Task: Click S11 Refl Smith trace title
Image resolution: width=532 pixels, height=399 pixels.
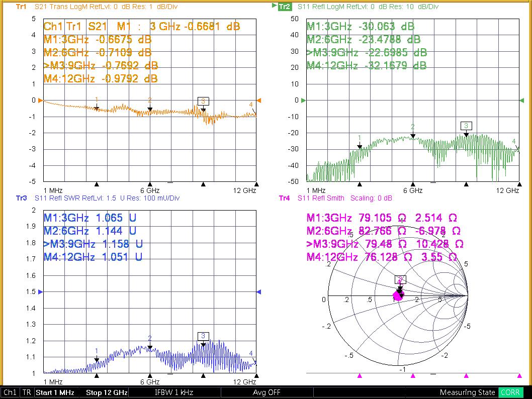Action: (x=345, y=198)
